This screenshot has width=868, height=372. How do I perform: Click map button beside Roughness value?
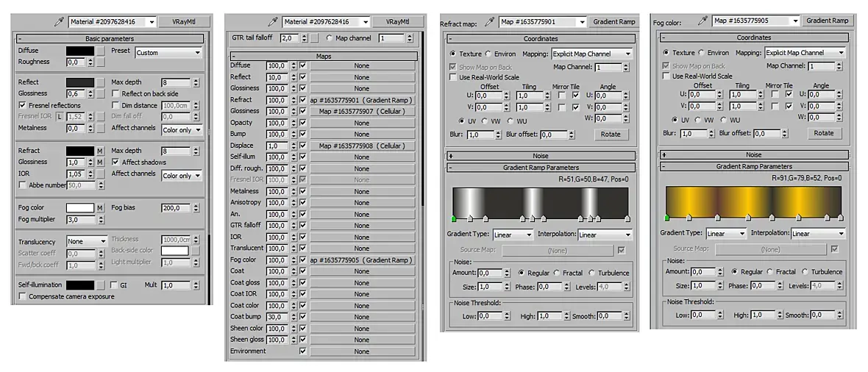pyautogui.click(x=100, y=62)
